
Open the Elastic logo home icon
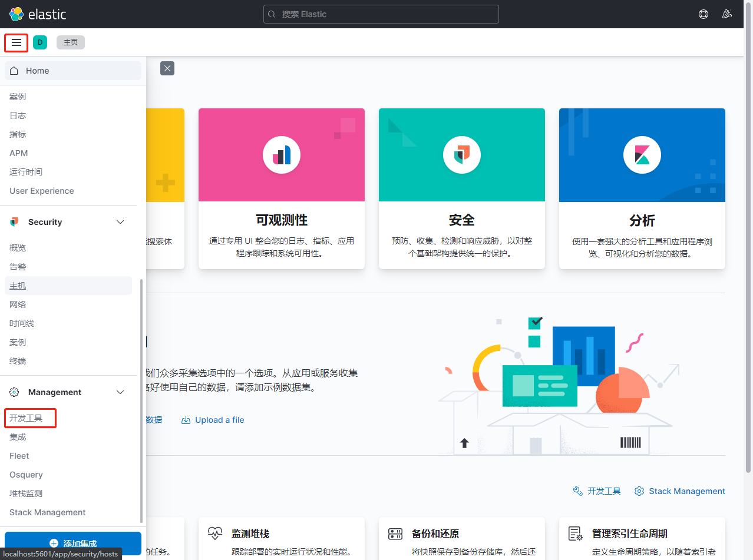tap(16, 14)
